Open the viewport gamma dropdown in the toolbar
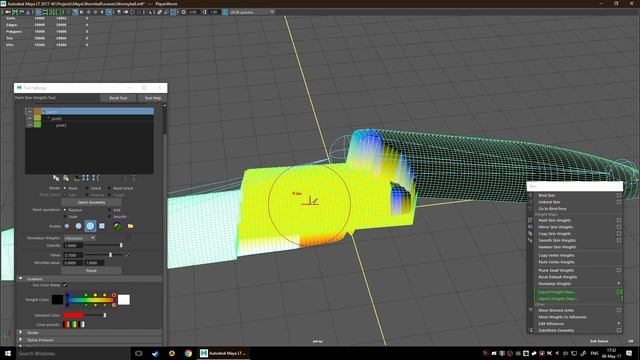Image resolution: width=640 pixels, height=360 pixels. click(252, 12)
